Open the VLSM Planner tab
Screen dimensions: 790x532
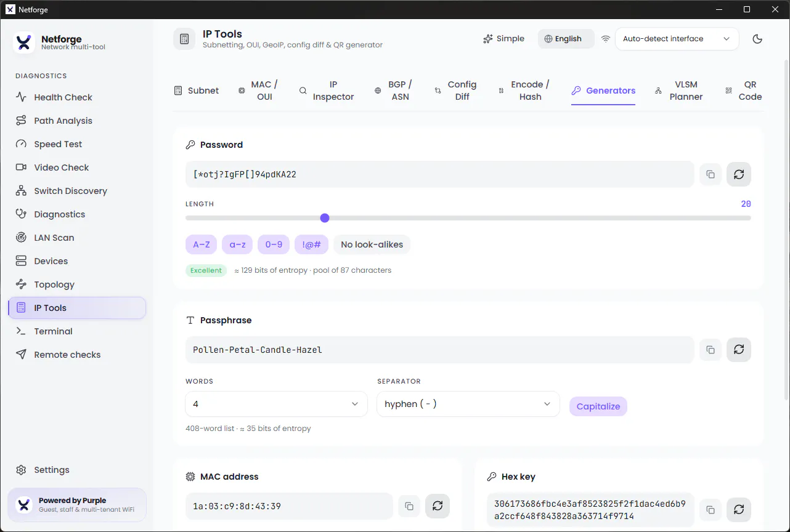(x=679, y=91)
